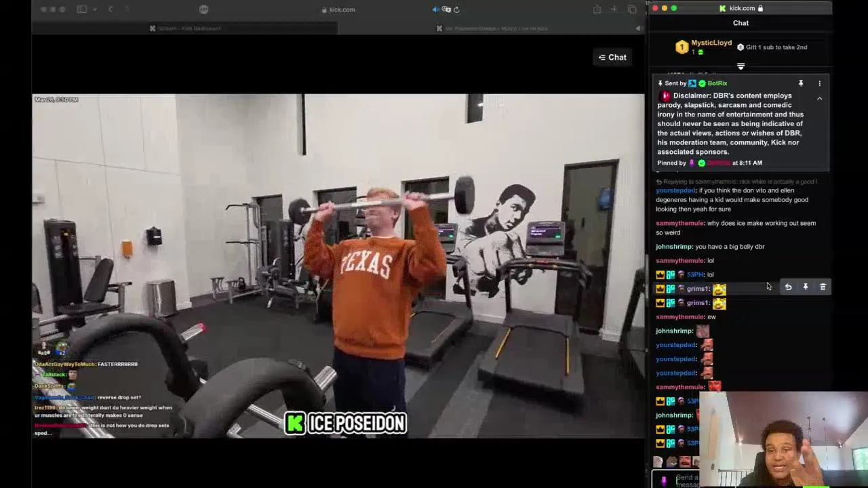Click the rank 1 hexagon badge

pyautogui.click(x=682, y=47)
